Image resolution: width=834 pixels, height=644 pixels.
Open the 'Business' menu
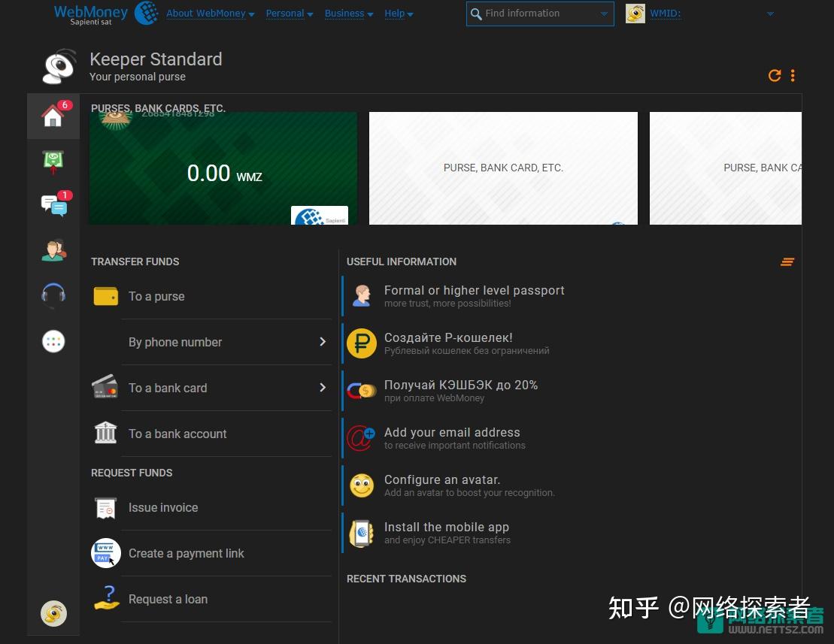[x=344, y=13]
